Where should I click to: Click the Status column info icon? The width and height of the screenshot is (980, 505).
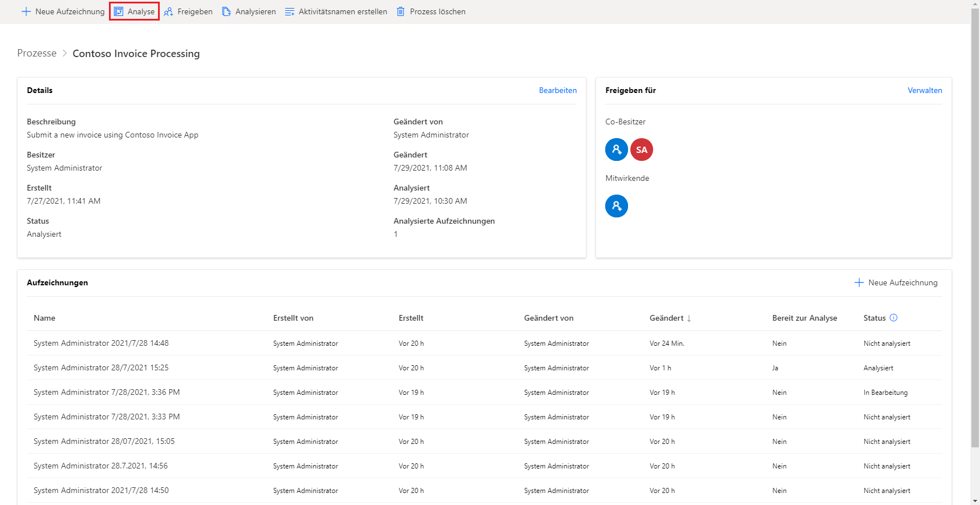894,318
